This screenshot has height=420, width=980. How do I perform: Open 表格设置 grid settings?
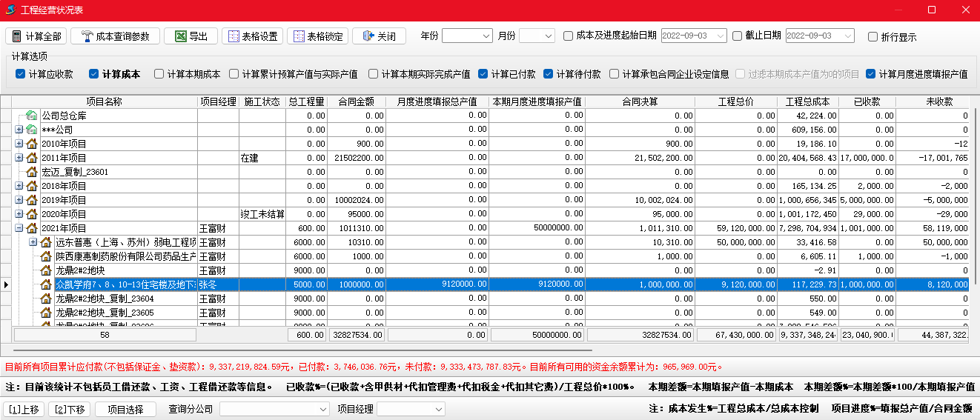click(252, 36)
